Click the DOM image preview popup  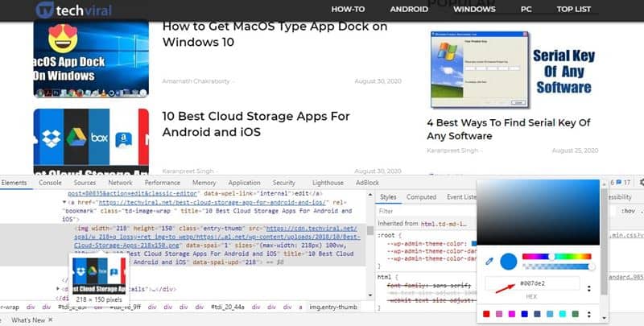coord(99,279)
